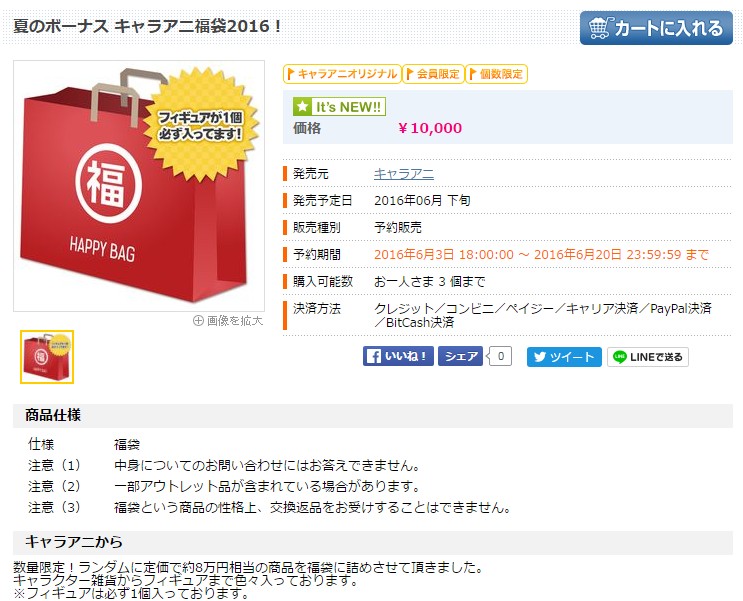Click the Facebook share count bubble
743x601 pixels.
pyautogui.click(x=500, y=356)
